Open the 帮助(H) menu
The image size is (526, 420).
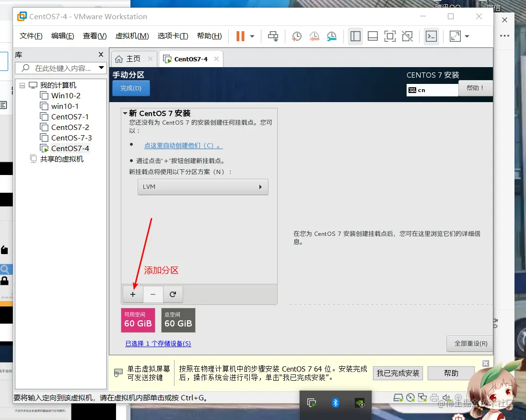tap(210, 36)
